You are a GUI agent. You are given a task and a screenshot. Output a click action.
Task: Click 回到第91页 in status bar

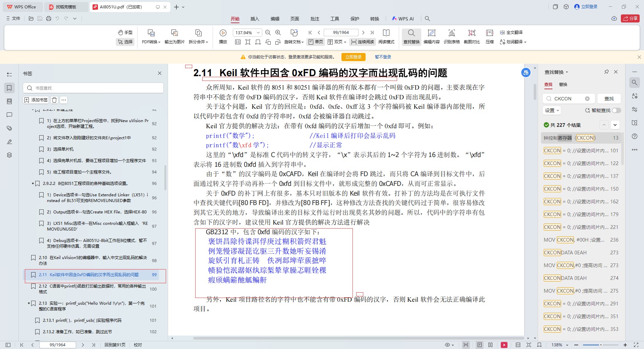click(x=115, y=345)
